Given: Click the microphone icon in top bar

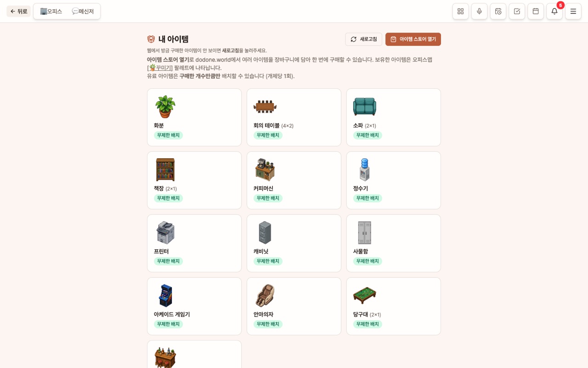Looking at the screenshot, I should pyautogui.click(x=479, y=11).
